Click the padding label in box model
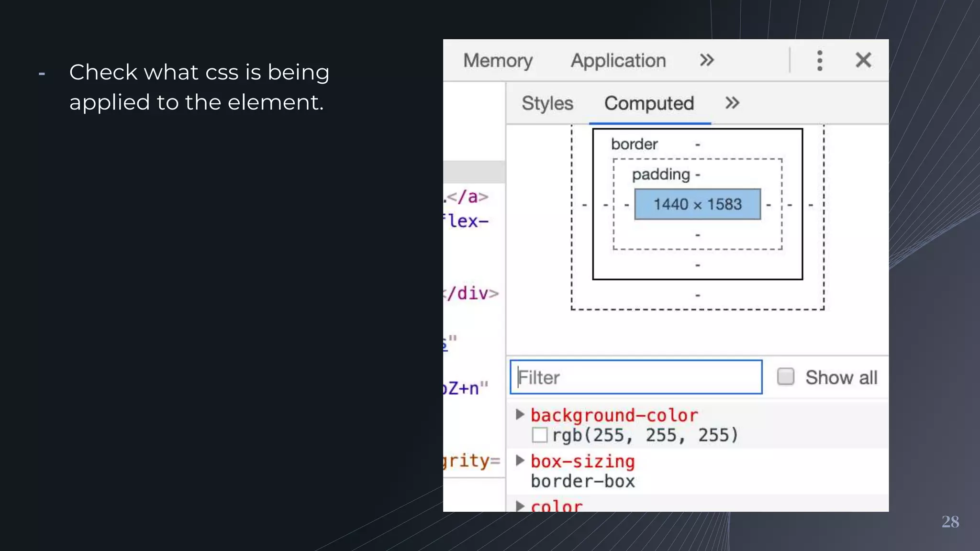 pyautogui.click(x=660, y=175)
